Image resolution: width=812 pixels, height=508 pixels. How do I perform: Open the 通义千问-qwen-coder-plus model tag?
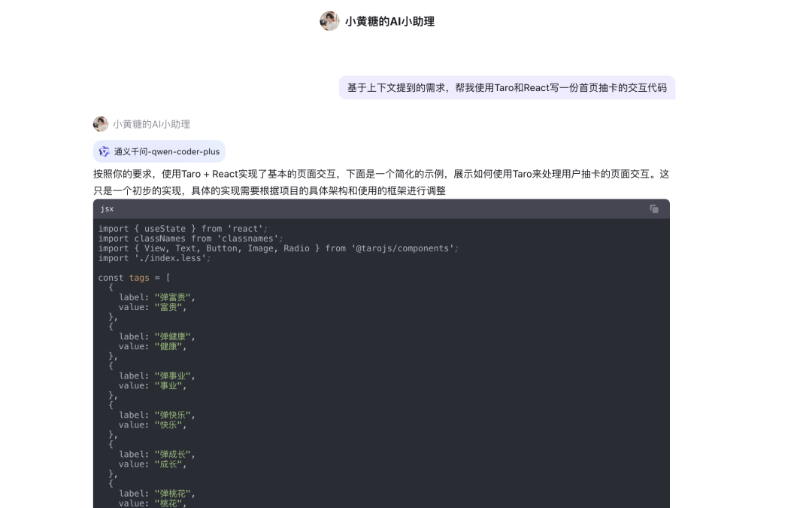coord(159,151)
